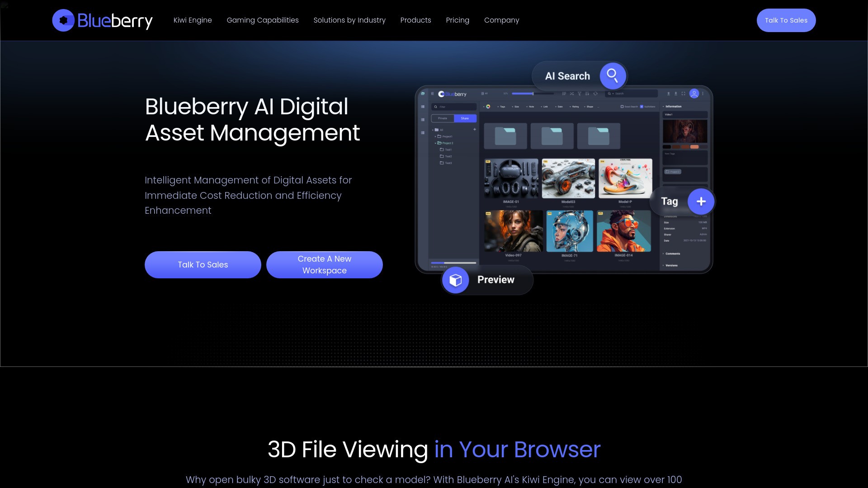Uncheck the Subfolders checkbox

pos(642,107)
